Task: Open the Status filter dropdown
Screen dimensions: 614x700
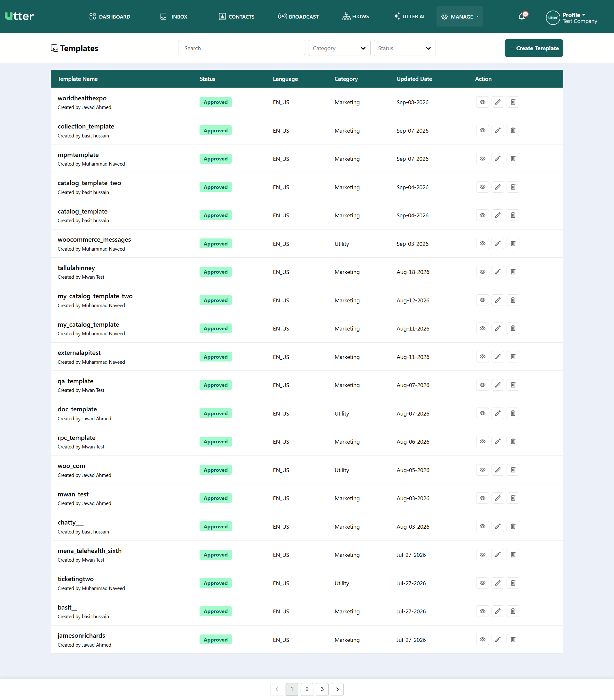Action: pyautogui.click(x=404, y=48)
